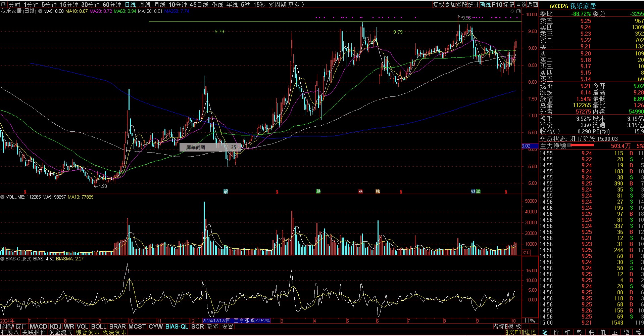The height and width of the screenshot is (336, 644).
Task: Open the F10 company info
Action: (497, 5)
